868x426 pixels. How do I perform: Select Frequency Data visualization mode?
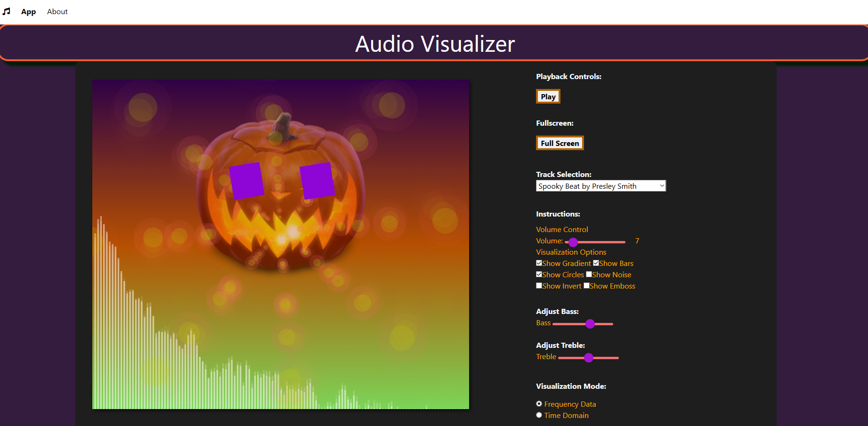click(539, 403)
